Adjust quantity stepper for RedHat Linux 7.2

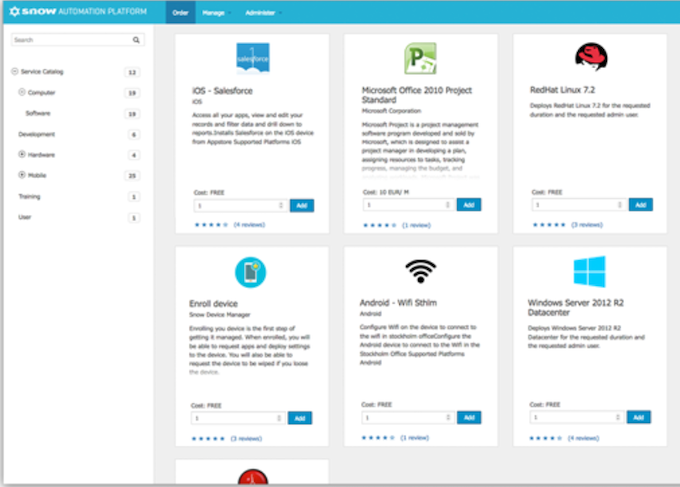620,205
